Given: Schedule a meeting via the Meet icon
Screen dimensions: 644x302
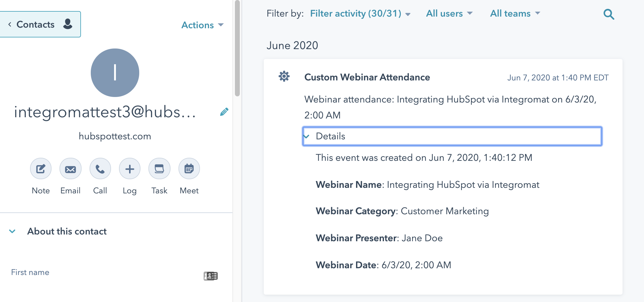Looking at the screenshot, I should tap(189, 168).
